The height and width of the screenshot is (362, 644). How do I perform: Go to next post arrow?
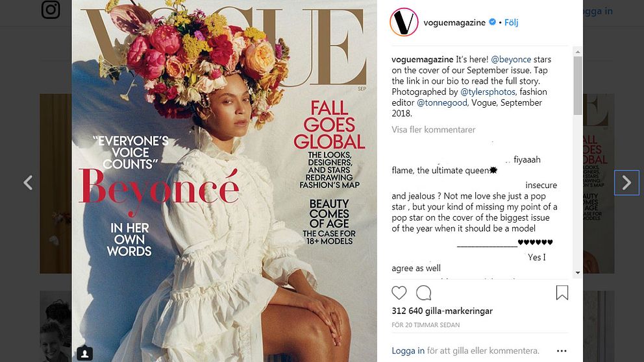pos(626,182)
